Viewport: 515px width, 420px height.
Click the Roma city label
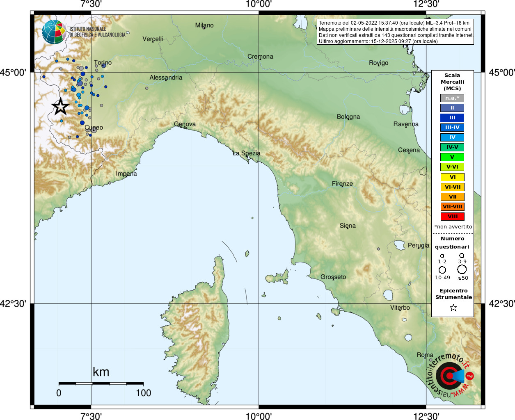(x=425, y=355)
